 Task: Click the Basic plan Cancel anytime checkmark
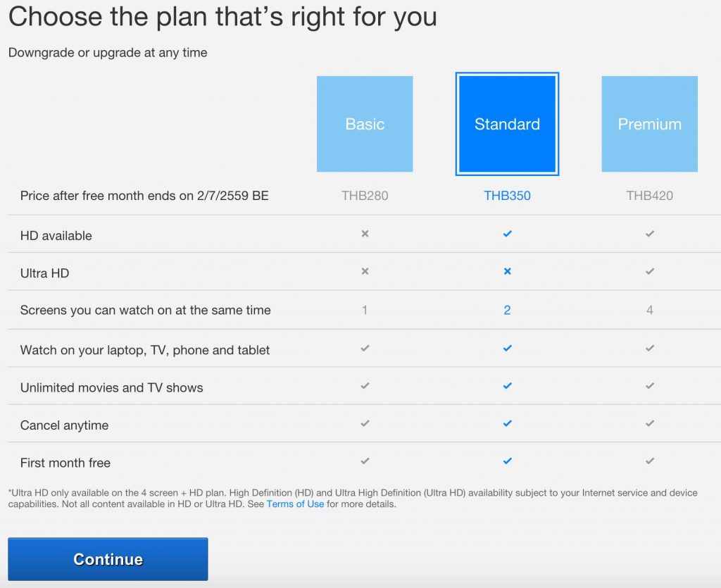pos(365,423)
